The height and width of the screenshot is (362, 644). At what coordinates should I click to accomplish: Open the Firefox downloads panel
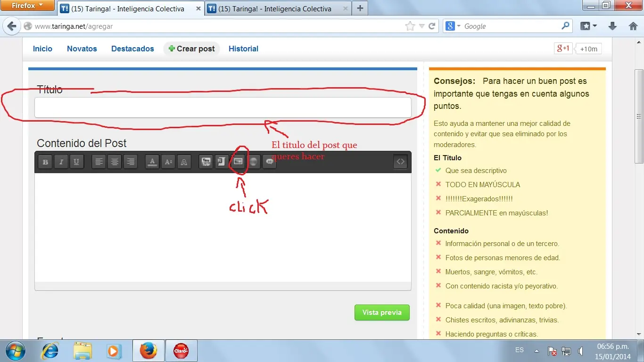pos(612,26)
